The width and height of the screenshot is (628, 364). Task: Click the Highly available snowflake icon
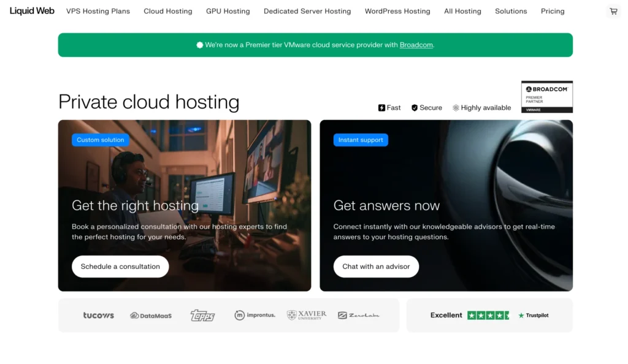[x=455, y=107]
